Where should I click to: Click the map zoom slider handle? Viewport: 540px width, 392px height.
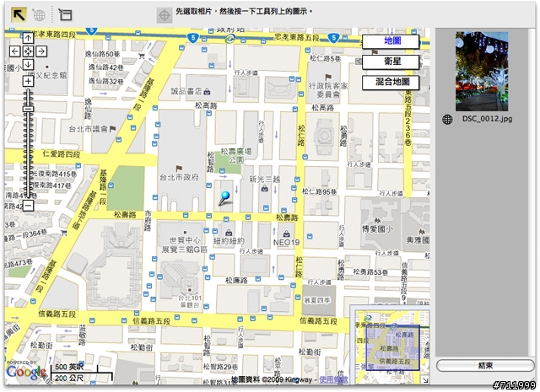tap(28, 109)
